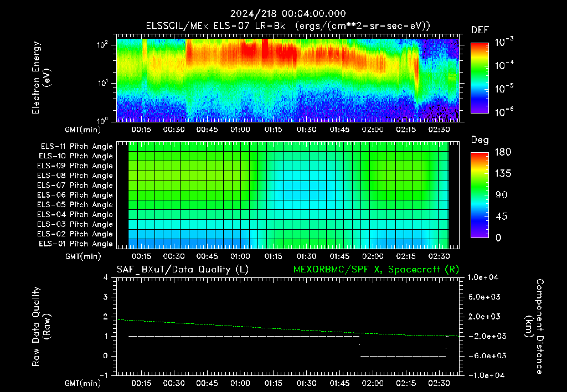The image size is (567, 392).
Task: Click the Raw Data Quality (Raw) axis label
Action: click(x=41, y=327)
